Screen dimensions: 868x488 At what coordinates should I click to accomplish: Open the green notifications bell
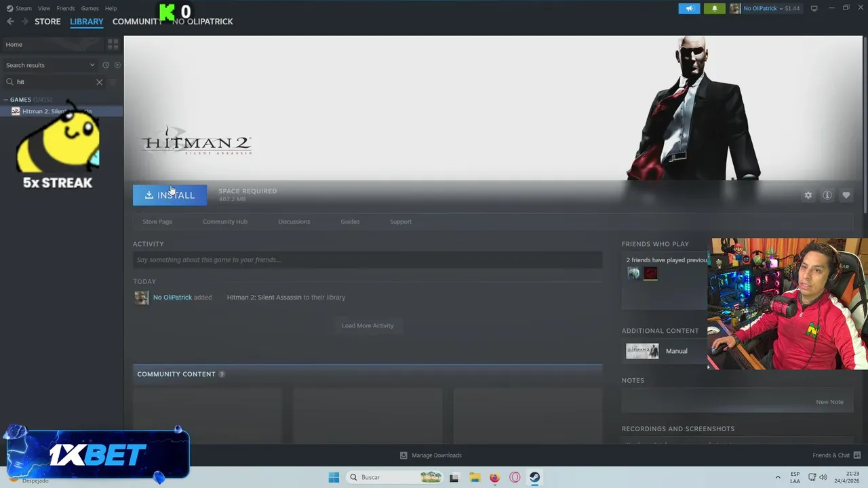click(714, 8)
